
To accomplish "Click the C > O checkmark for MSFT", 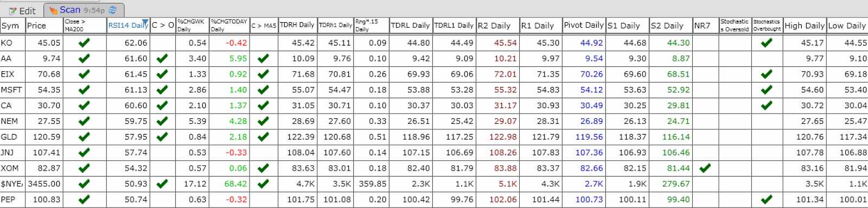I will 162,90.
